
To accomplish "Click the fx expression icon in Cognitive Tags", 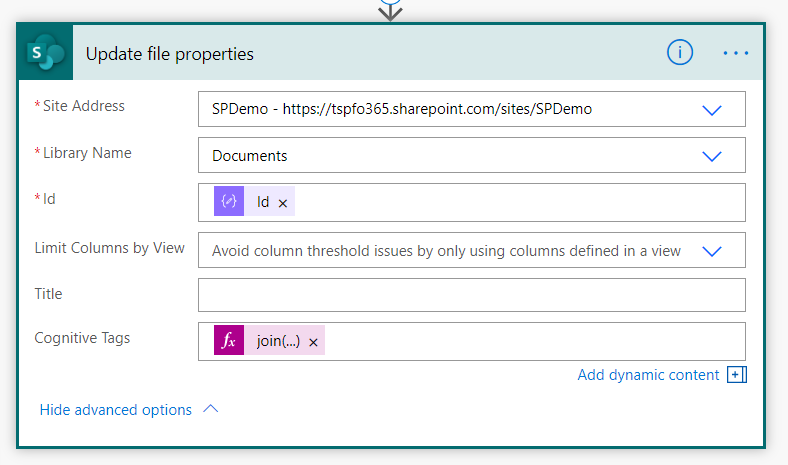I will tap(229, 341).
